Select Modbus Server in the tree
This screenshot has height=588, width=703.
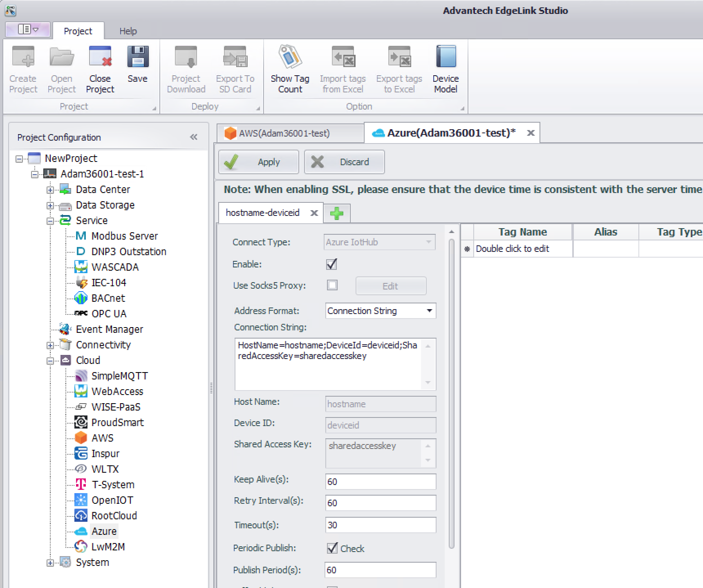124,236
